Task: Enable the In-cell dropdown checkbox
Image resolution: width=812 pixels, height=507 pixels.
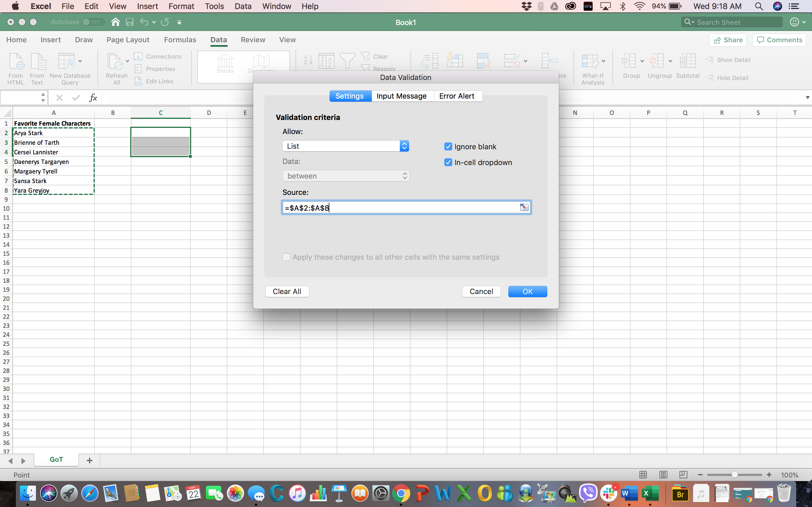Action: 448,162
